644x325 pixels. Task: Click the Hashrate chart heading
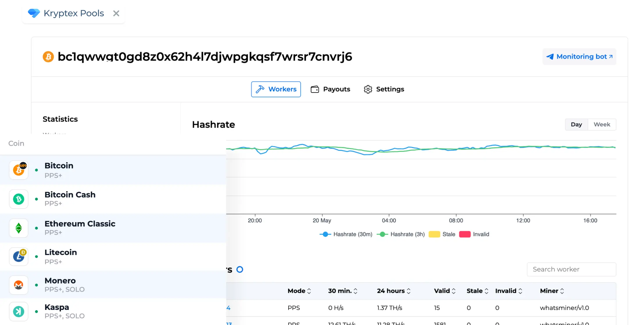(214, 124)
